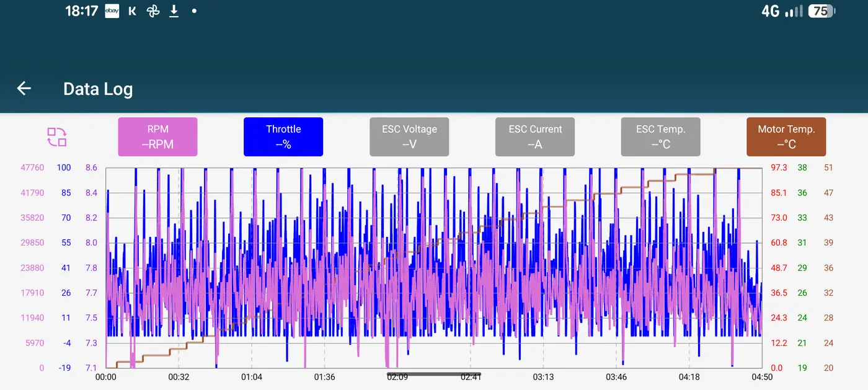This screenshot has width=868, height=390.
Task: Tap the 18:17 status bar clock
Action: click(x=82, y=11)
